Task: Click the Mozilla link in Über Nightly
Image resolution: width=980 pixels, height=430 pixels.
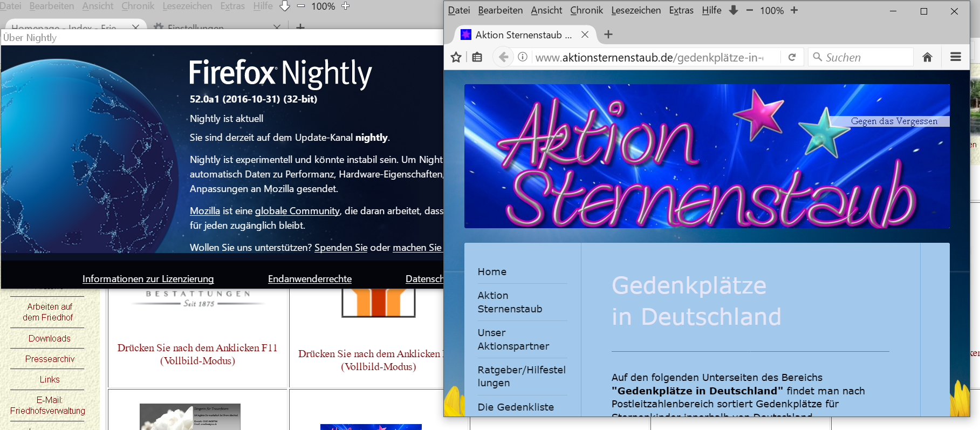Action: coord(205,211)
